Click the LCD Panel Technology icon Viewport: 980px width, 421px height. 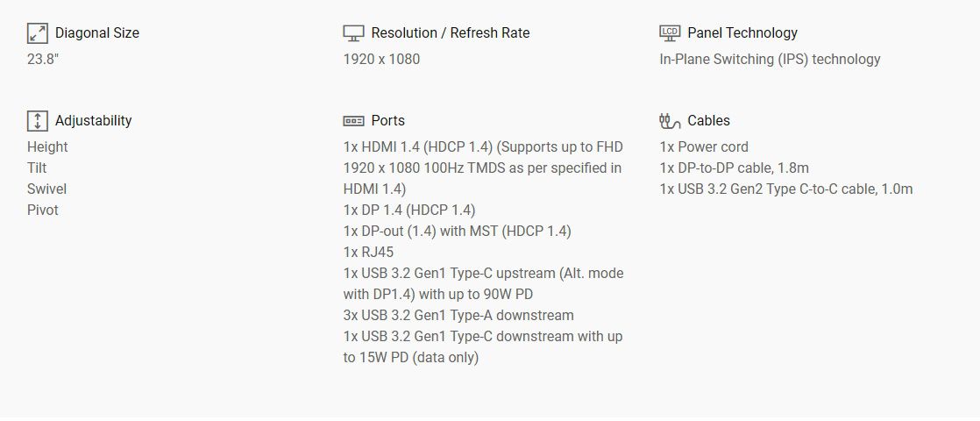pos(670,33)
